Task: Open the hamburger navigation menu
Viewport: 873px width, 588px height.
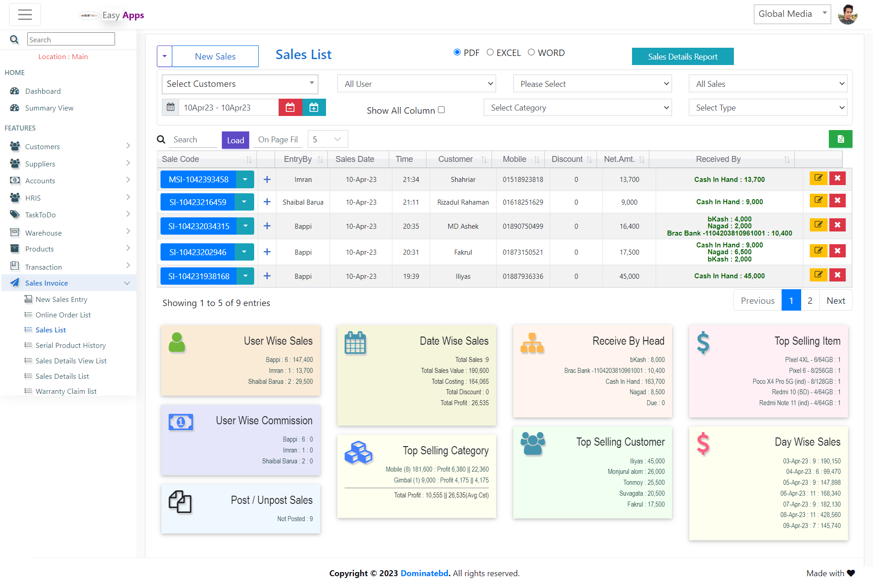Action: (x=25, y=14)
